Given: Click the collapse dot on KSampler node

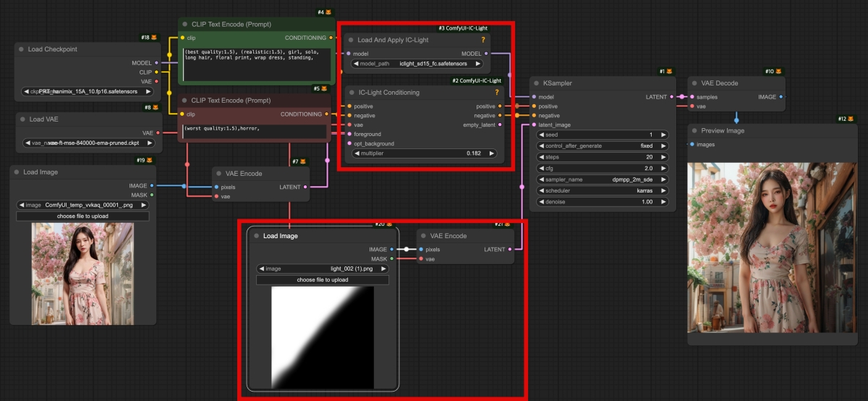Looking at the screenshot, I should 537,83.
